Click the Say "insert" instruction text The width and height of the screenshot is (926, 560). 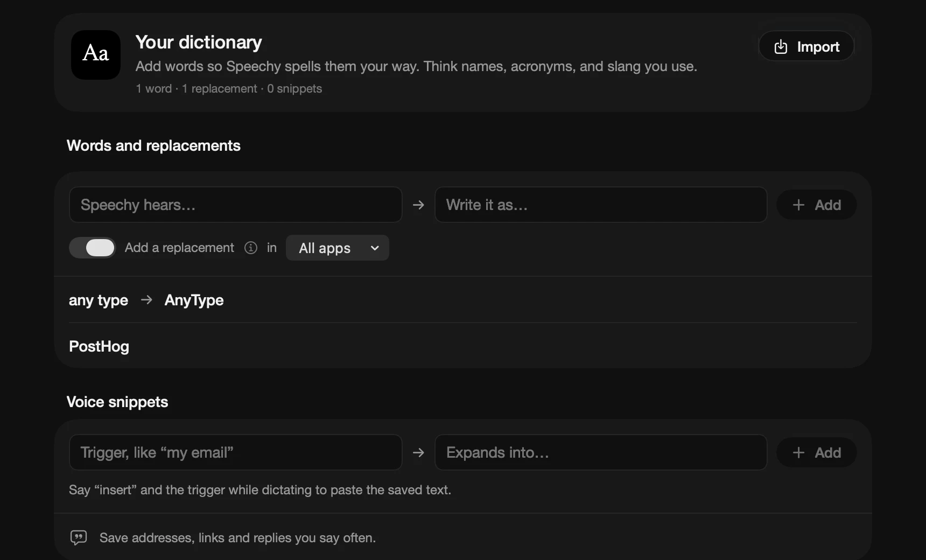click(x=260, y=490)
